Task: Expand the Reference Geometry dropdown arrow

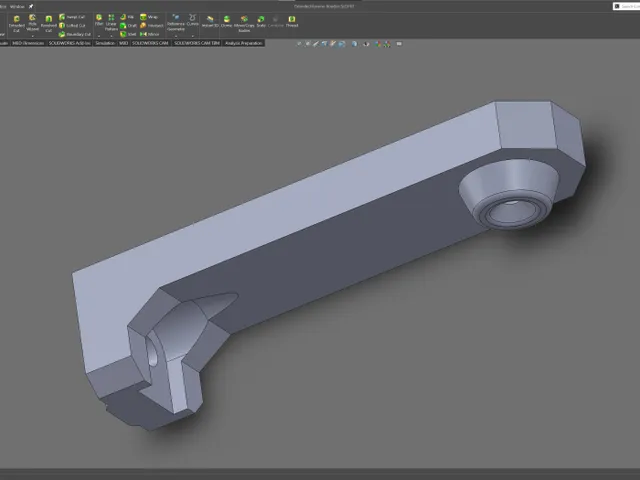Action: click(x=176, y=36)
